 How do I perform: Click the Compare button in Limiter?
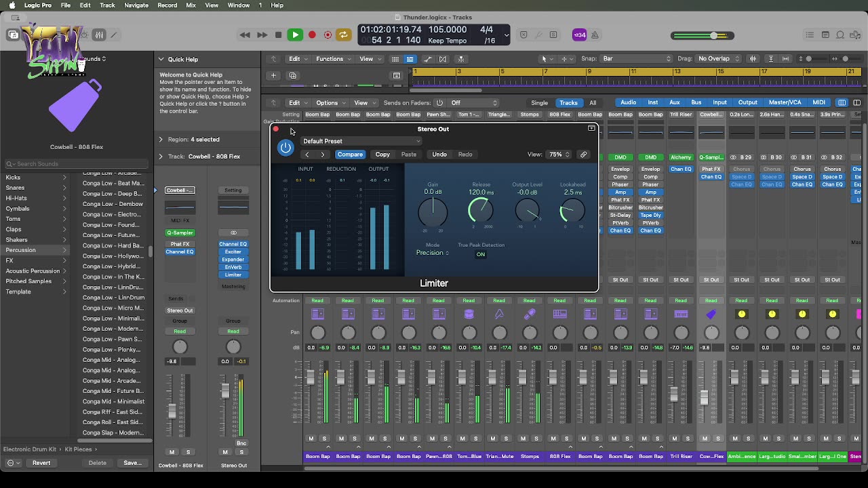click(350, 155)
